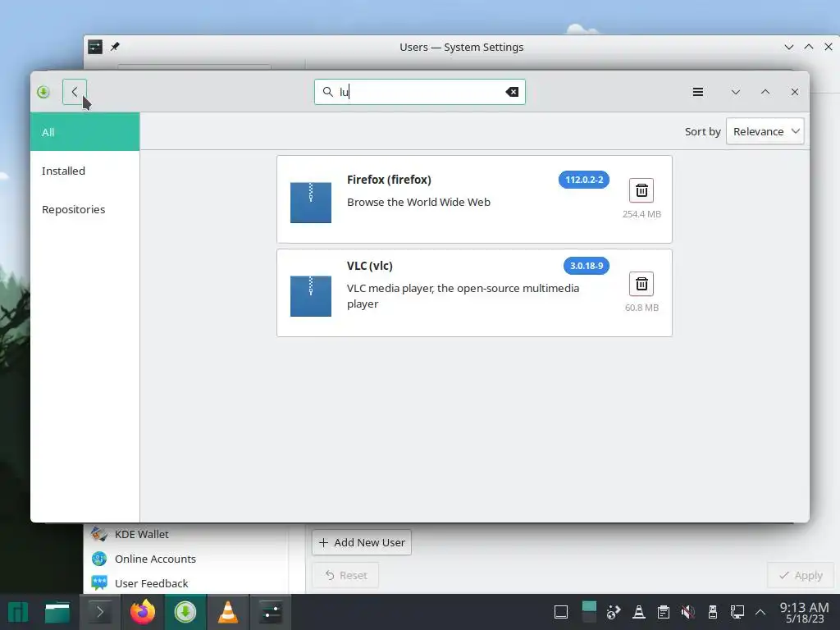The image size is (840, 630).
Task: Click the show desktop tray icon
Action: pos(561,612)
